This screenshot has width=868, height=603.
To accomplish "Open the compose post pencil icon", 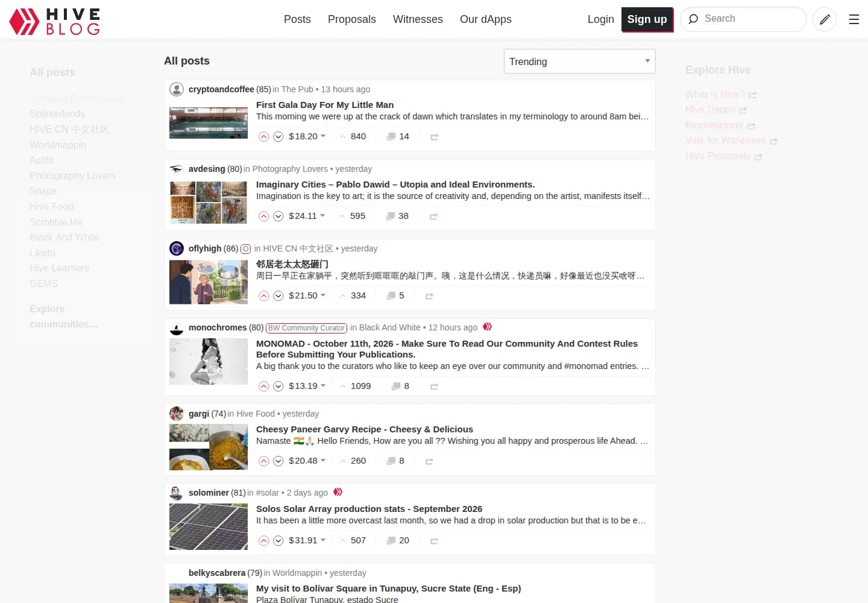I will click(x=825, y=19).
